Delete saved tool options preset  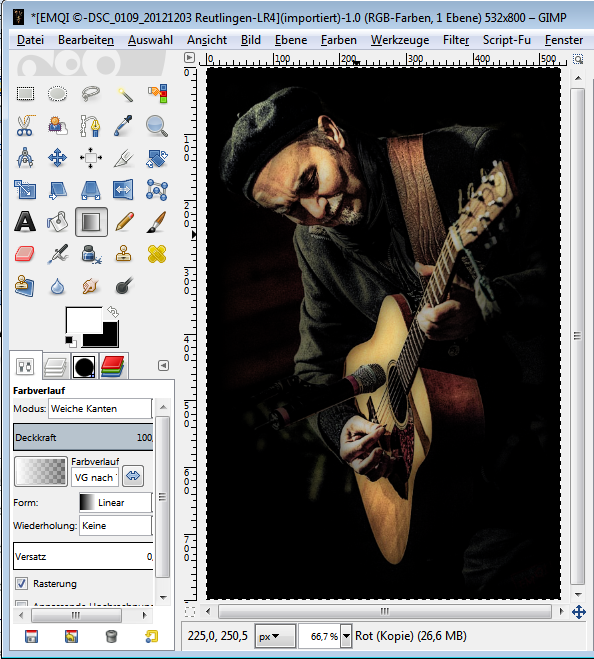(x=111, y=636)
